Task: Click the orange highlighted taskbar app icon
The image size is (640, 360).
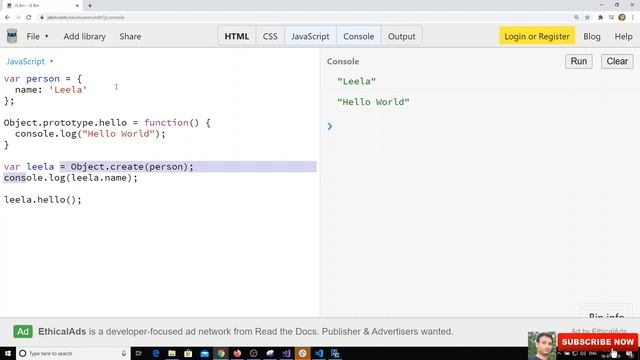Action: [302, 353]
